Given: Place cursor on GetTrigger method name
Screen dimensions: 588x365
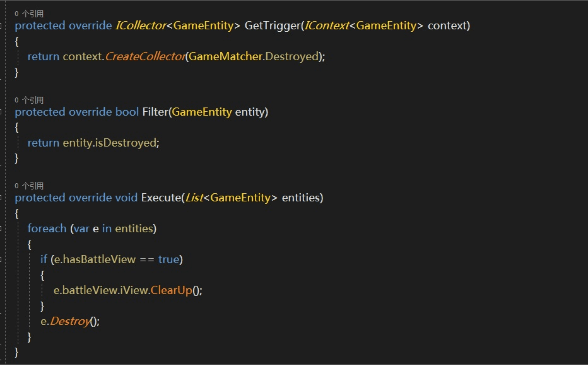Looking at the screenshot, I should [x=272, y=26].
